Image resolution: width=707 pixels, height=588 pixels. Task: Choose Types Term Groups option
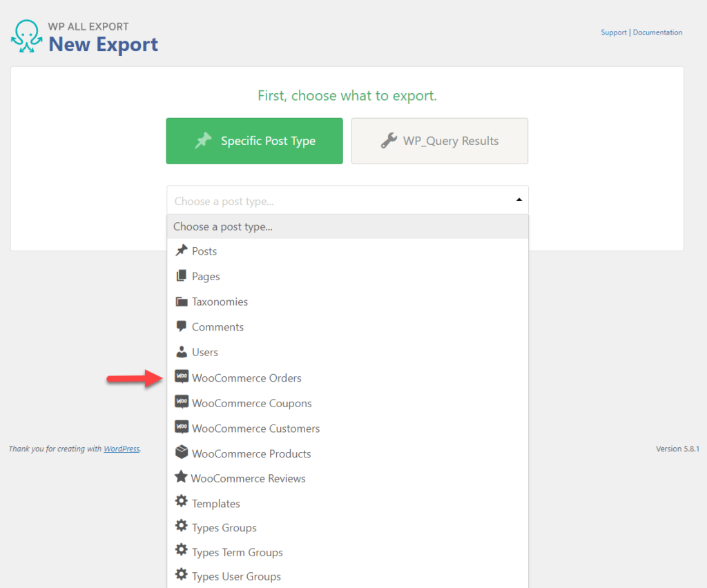click(347, 552)
